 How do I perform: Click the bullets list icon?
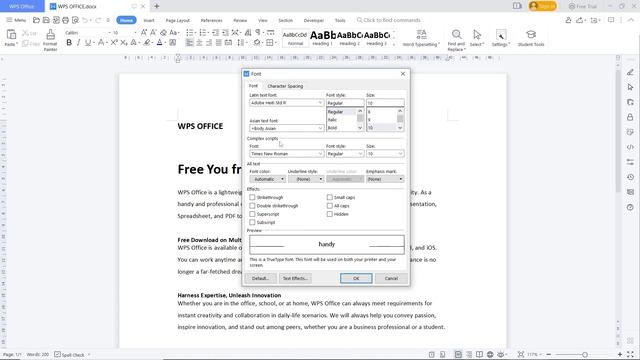(x=190, y=32)
